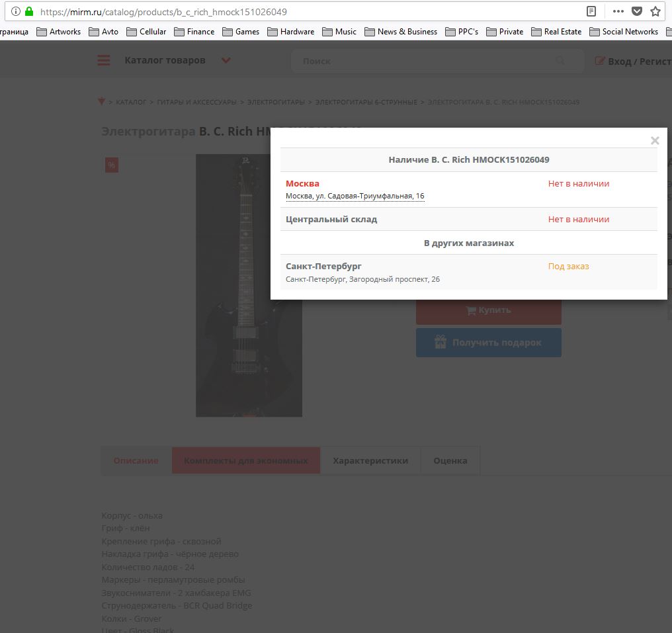
Task: Click Нет в наличии status for Москва
Action: 579,183
